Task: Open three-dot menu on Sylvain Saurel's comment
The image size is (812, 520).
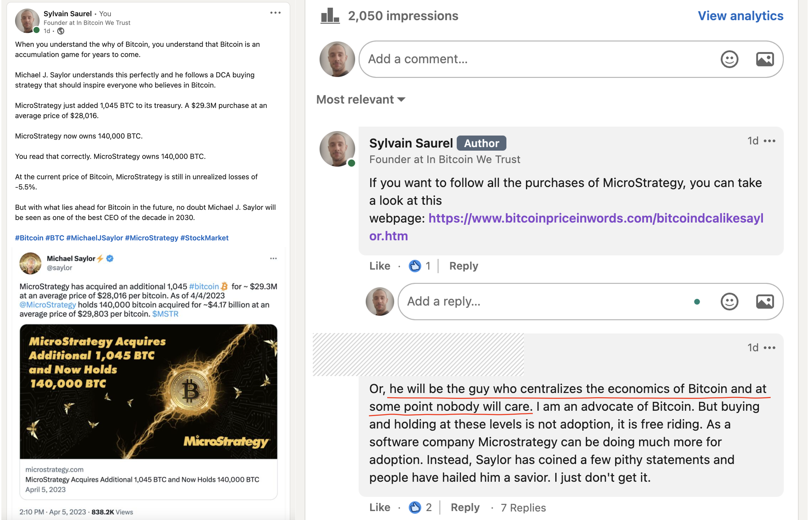Action: (769, 141)
